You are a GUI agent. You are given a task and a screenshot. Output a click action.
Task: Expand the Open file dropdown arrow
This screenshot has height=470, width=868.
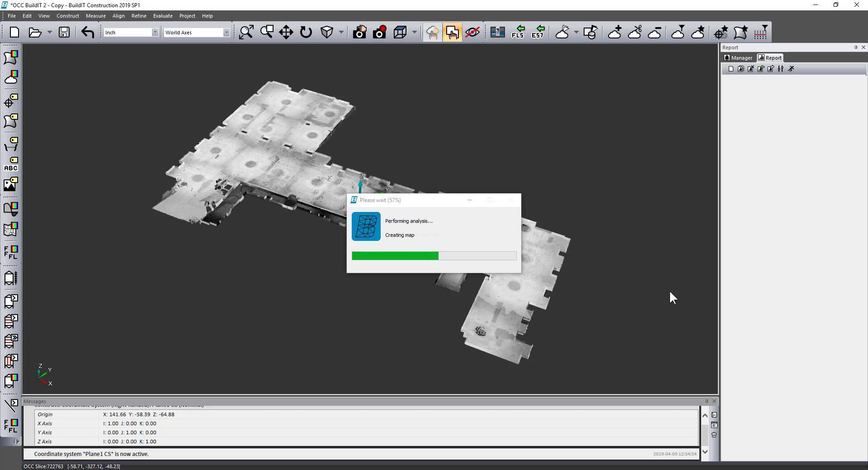pyautogui.click(x=49, y=33)
